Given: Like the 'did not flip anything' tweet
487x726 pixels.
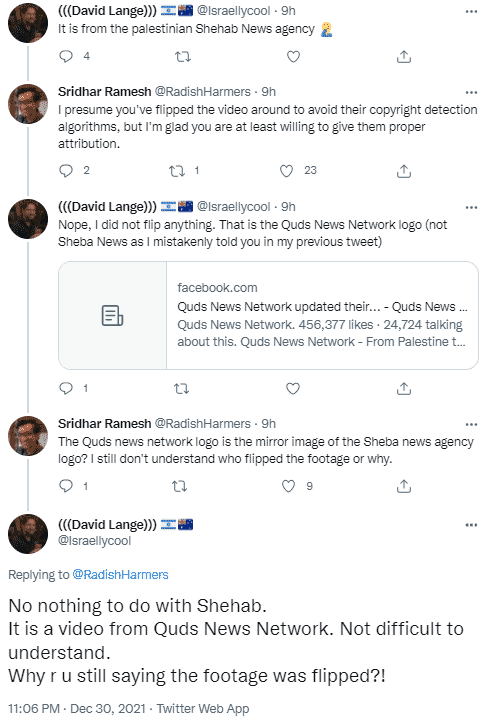Looking at the screenshot, I should (x=293, y=388).
